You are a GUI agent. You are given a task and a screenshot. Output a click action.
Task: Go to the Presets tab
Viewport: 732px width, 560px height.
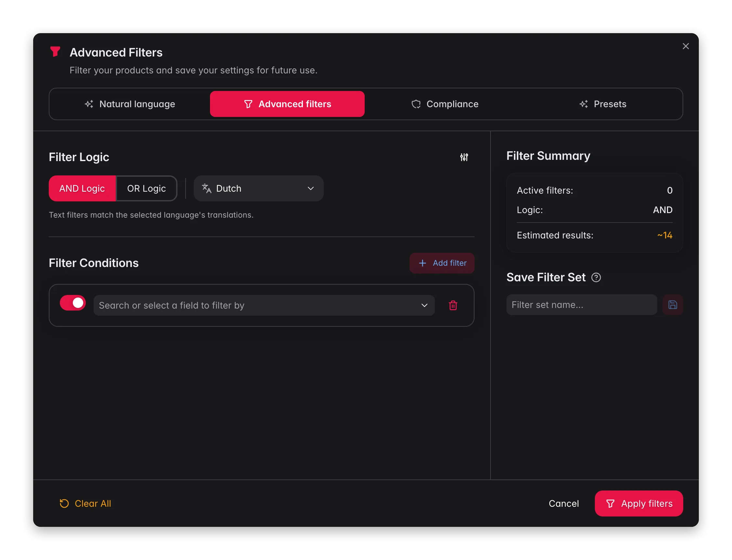pos(602,104)
